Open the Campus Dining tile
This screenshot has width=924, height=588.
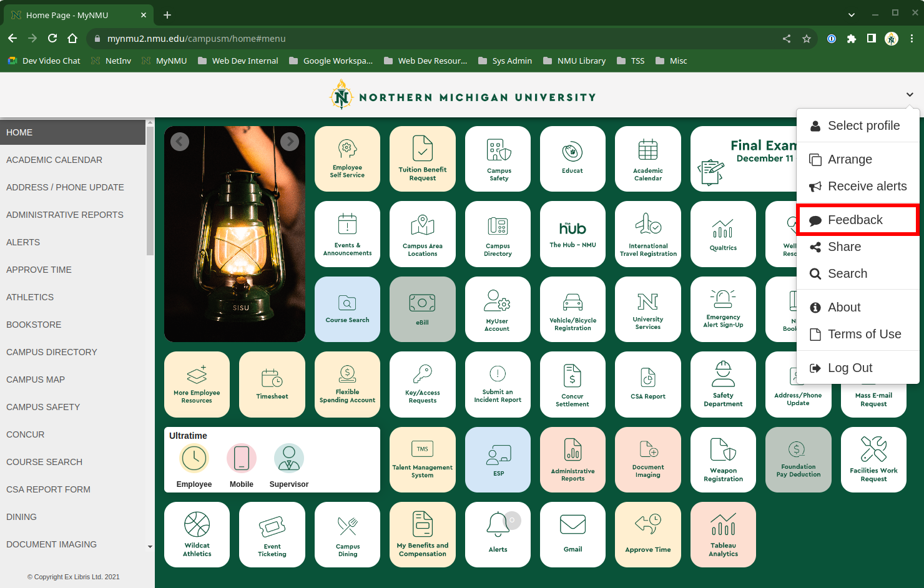click(347, 534)
